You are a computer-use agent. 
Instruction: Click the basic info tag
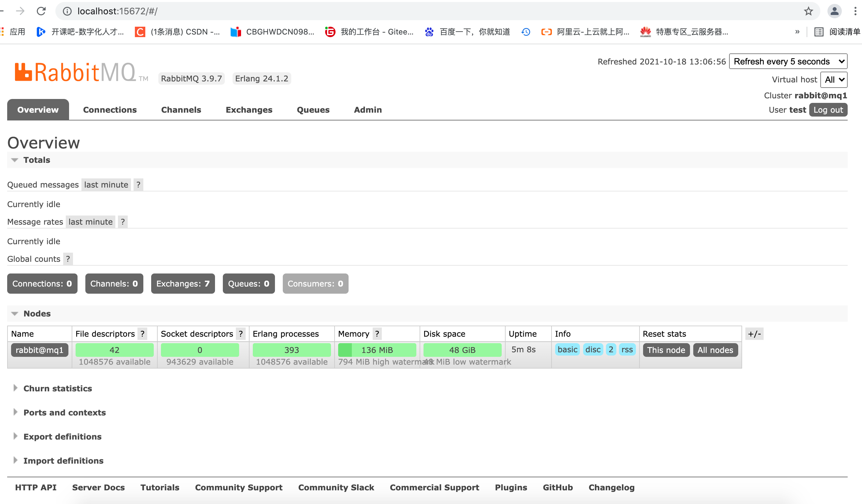[567, 349]
